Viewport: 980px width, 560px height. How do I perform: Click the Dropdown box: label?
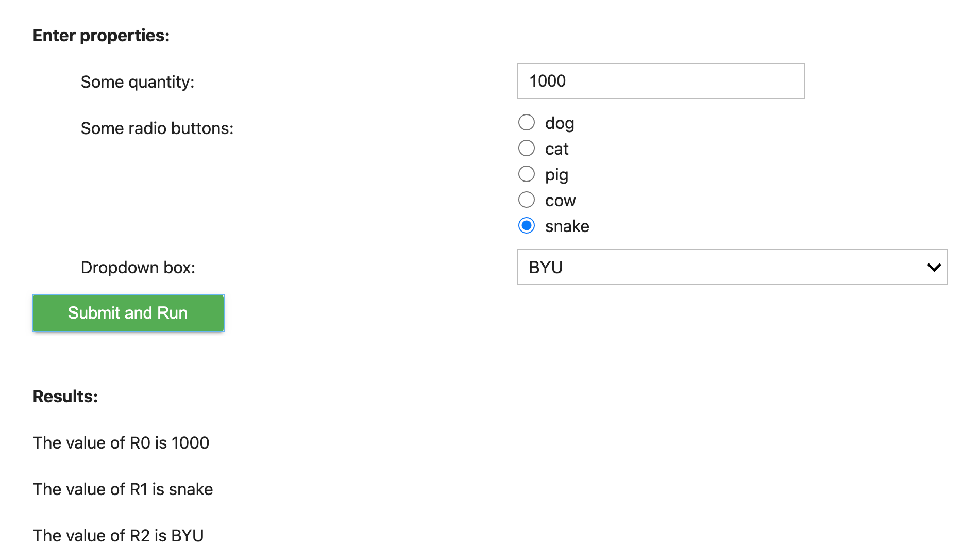(x=138, y=268)
